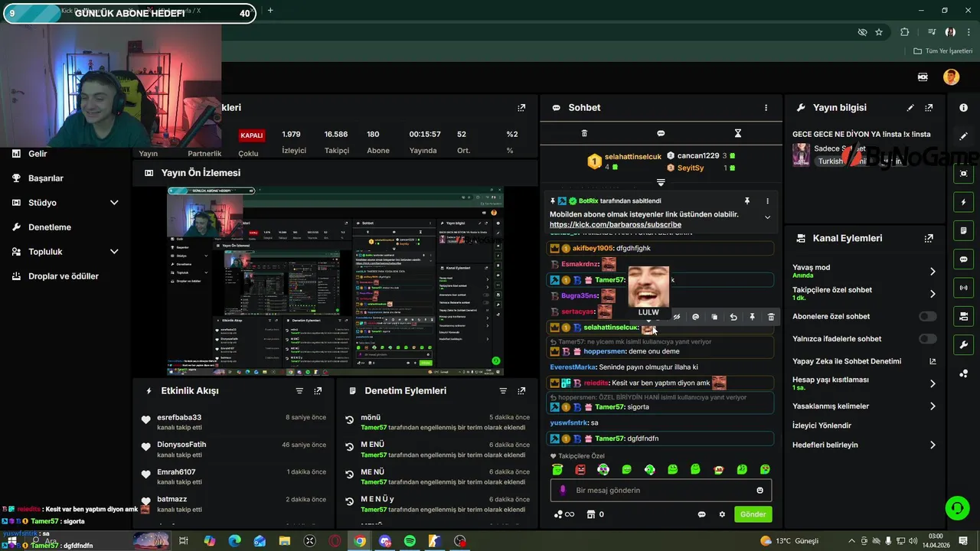
Task: Open the Topluluk sidebar item
Action: (45, 252)
